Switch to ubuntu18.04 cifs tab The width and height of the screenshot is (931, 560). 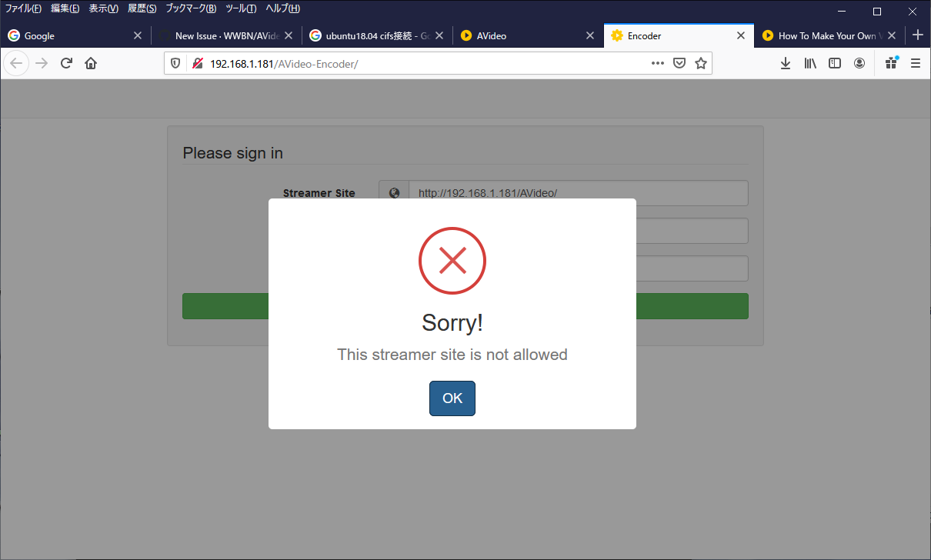375,35
